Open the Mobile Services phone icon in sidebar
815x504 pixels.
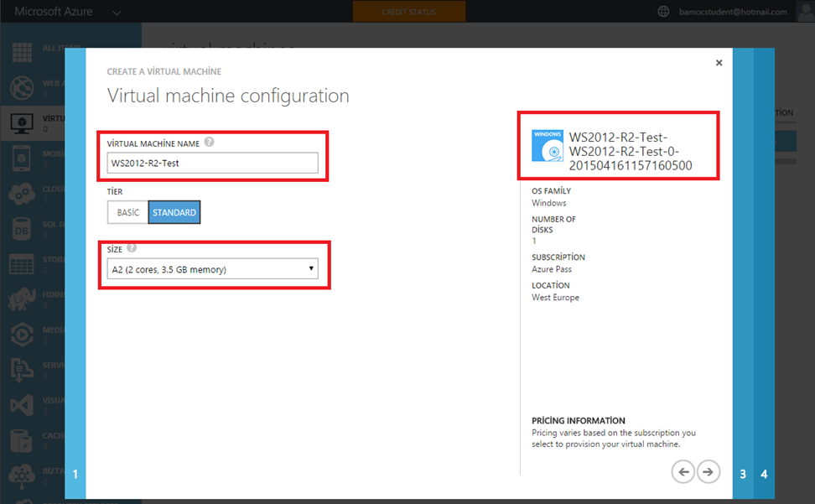coord(22,158)
